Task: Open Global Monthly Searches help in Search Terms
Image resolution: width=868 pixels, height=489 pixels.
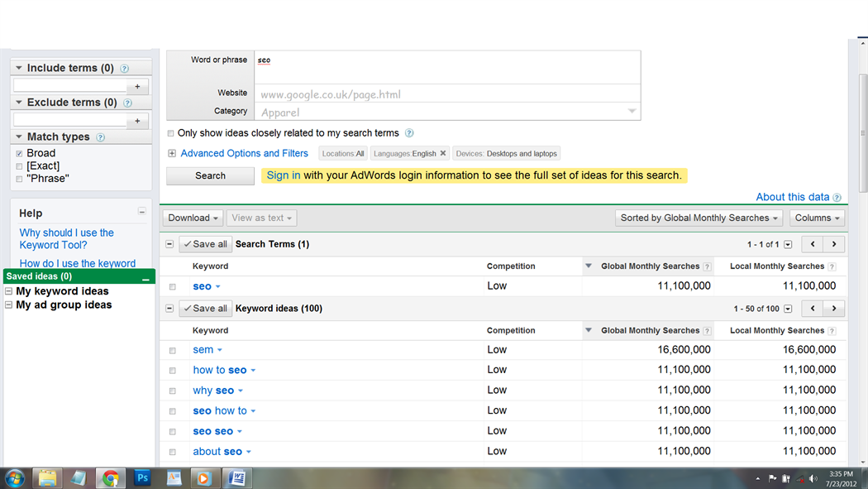Action: click(707, 267)
